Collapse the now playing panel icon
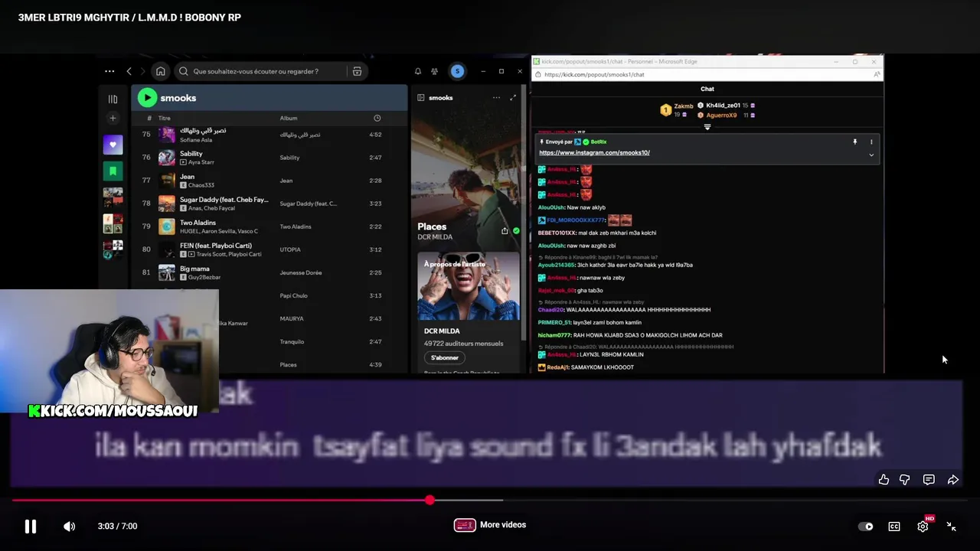980x551 pixels. click(x=421, y=98)
